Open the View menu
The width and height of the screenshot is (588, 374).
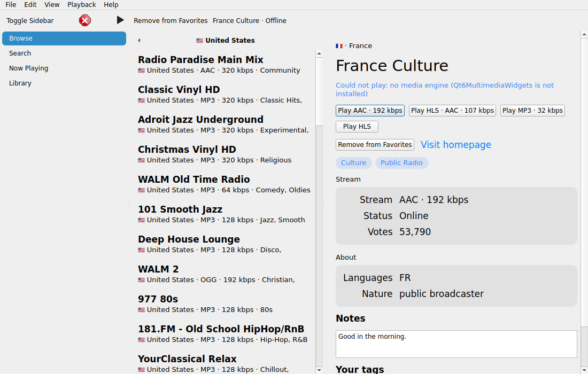[x=52, y=4]
